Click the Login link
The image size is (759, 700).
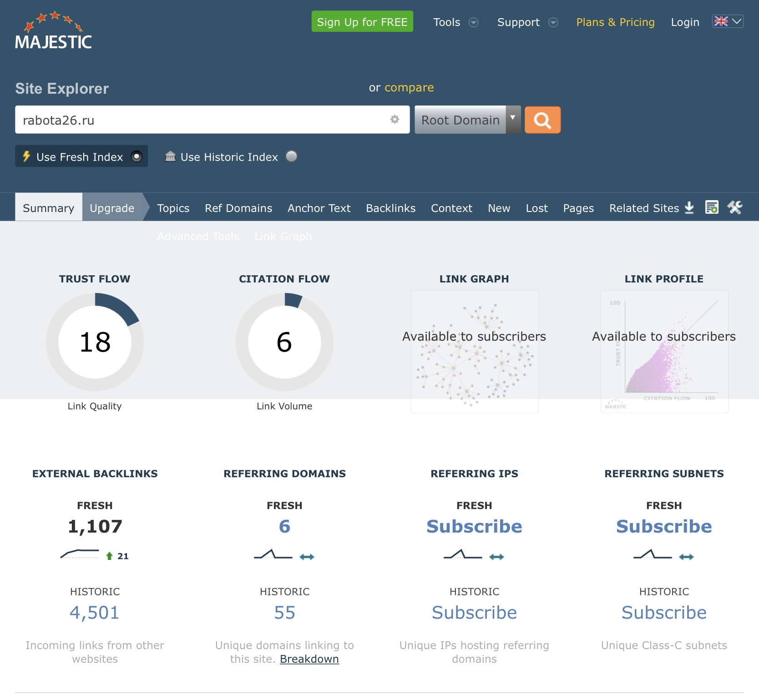tap(685, 22)
